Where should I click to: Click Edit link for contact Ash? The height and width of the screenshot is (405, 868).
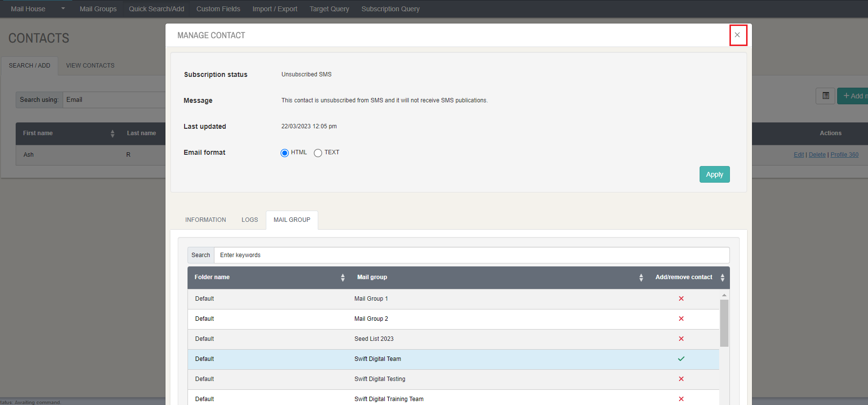[x=799, y=155]
